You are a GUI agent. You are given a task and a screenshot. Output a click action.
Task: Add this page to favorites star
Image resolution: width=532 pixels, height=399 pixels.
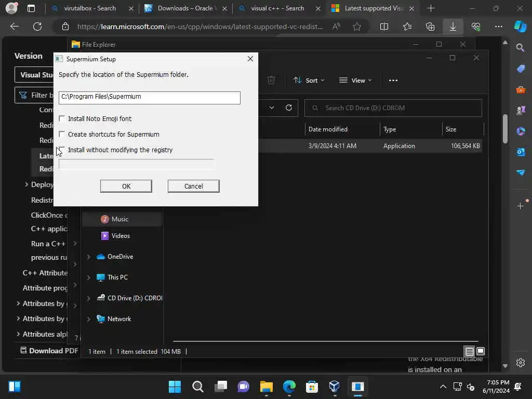click(x=356, y=26)
